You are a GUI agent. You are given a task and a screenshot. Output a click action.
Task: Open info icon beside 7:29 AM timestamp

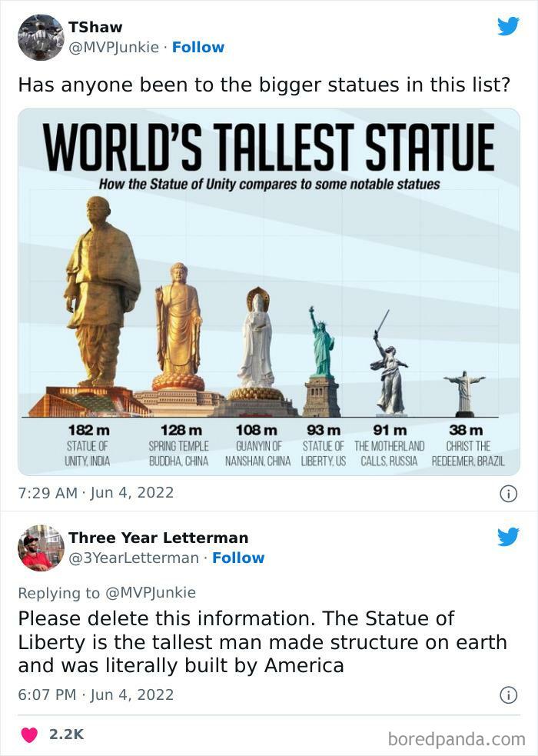(x=509, y=494)
